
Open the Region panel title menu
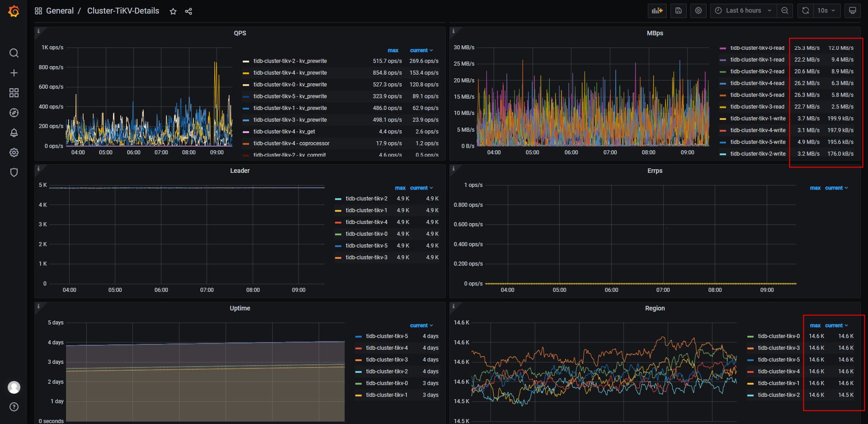click(x=655, y=308)
